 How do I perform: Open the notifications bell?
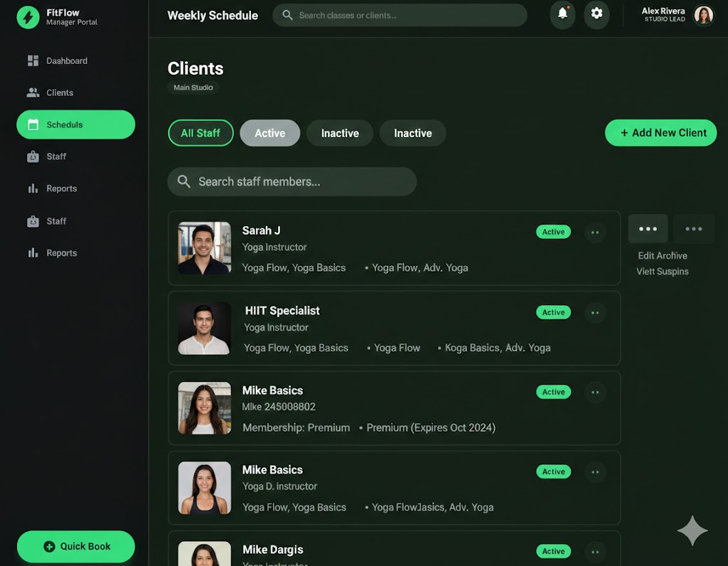(562, 14)
